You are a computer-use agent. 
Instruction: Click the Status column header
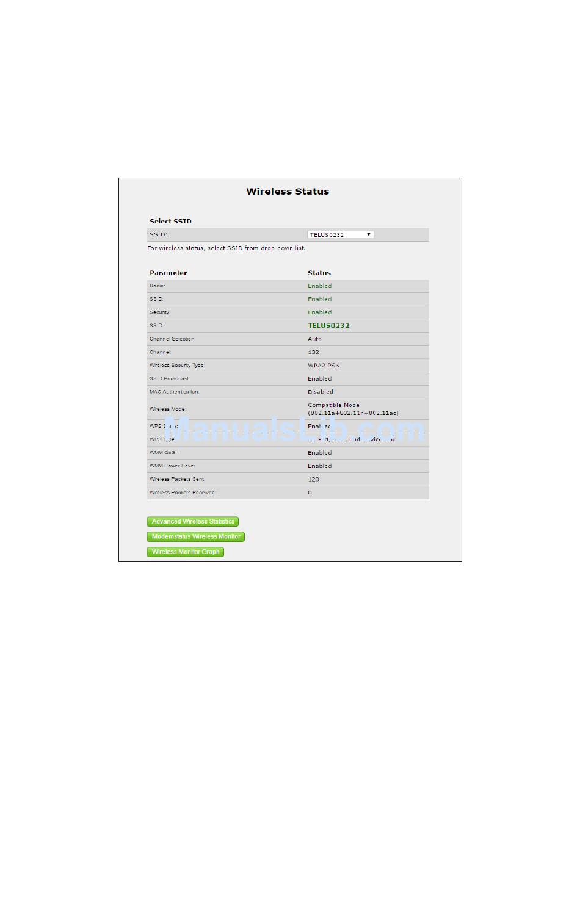319,273
